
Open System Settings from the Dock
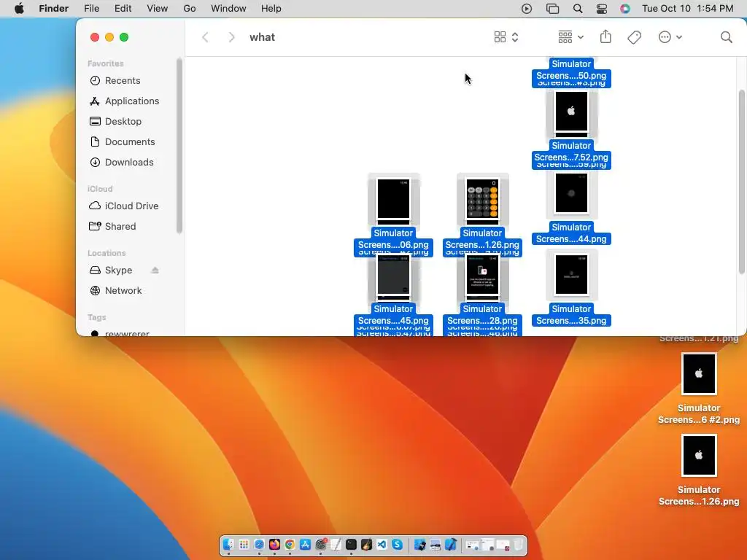click(x=321, y=544)
